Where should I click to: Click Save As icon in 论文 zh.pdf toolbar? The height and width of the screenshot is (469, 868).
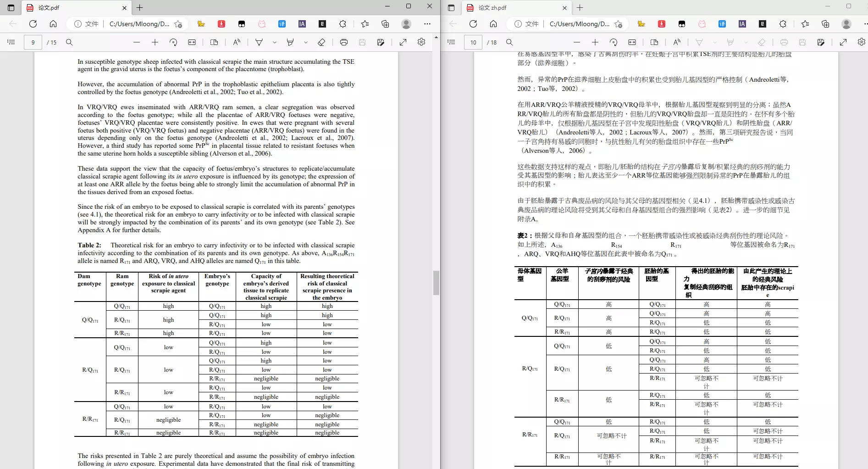tap(821, 42)
